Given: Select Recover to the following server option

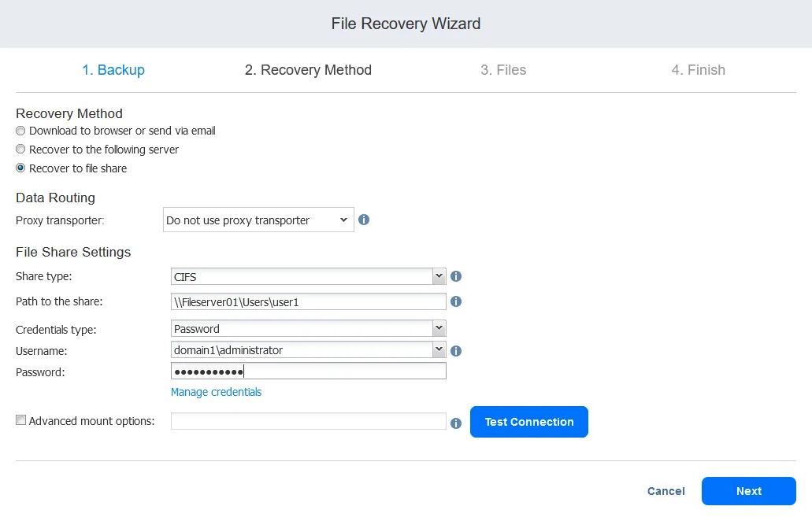Looking at the screenshot, I should pos(21,150).
